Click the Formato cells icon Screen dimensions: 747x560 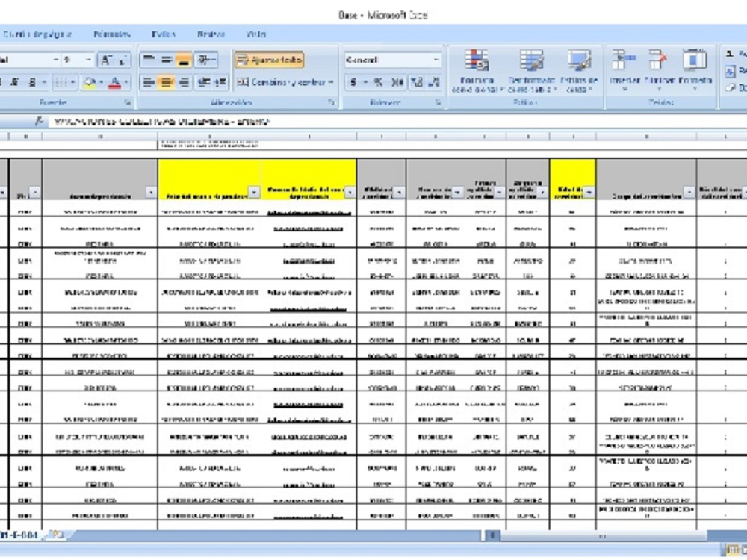tap(695, 61)
